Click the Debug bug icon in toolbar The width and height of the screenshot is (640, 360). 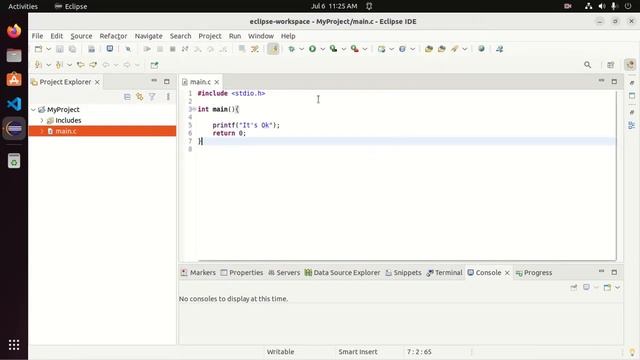pyautogui.click(x=291, y=49)
